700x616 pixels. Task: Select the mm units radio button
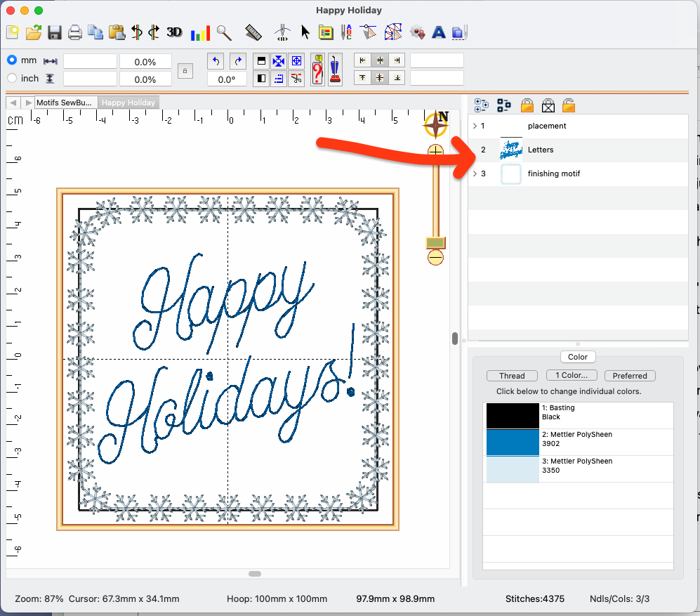(x=12, y=60)
